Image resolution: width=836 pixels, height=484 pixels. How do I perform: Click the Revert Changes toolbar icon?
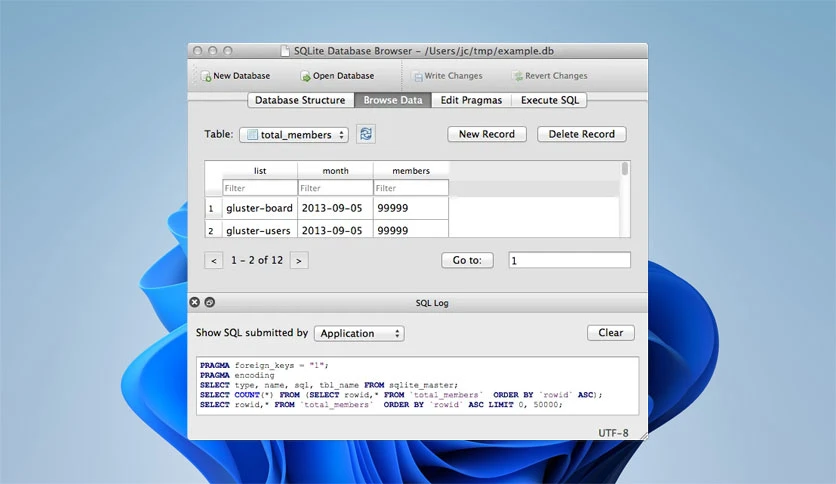[518, 76]
